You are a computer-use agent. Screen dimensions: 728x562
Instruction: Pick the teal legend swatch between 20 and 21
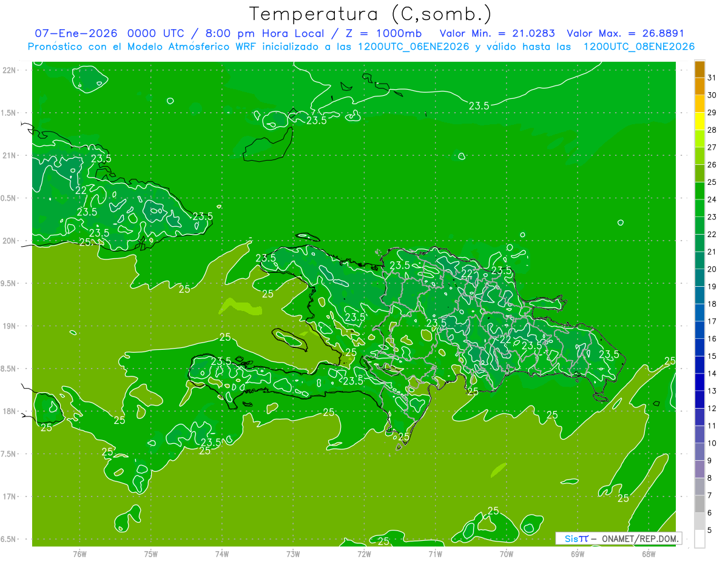(x=699, y=261)
